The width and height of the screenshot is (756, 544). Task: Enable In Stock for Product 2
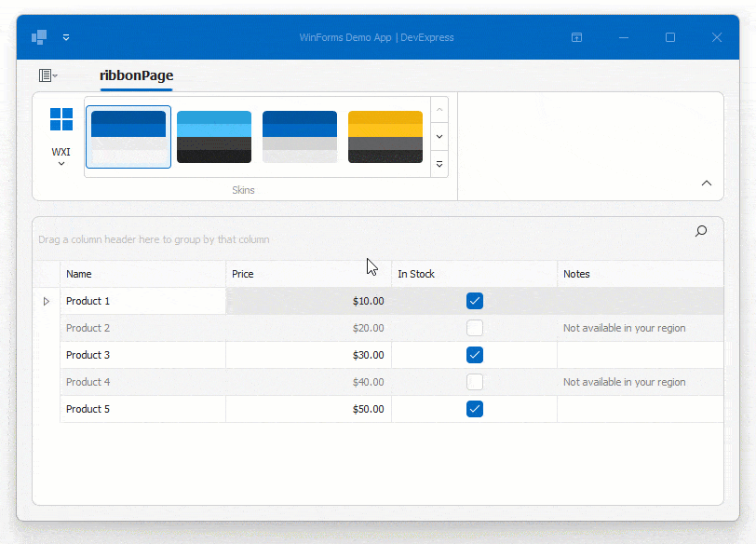(x=474, y=328)
